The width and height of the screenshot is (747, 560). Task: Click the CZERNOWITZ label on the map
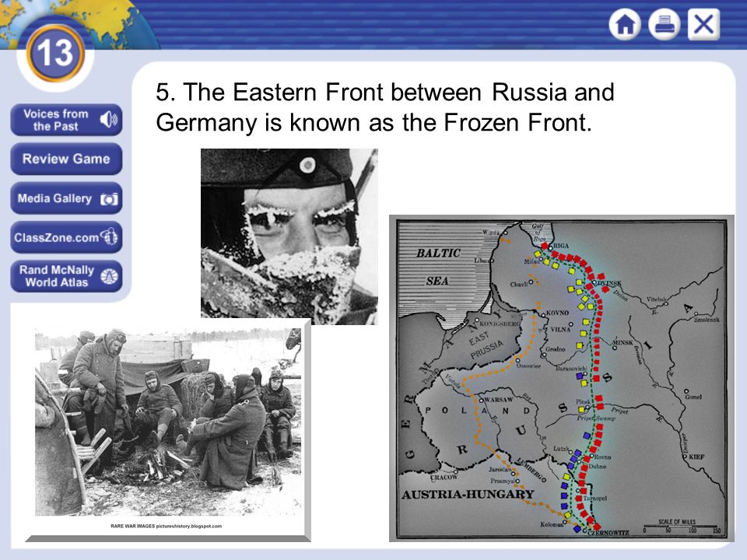608,533
